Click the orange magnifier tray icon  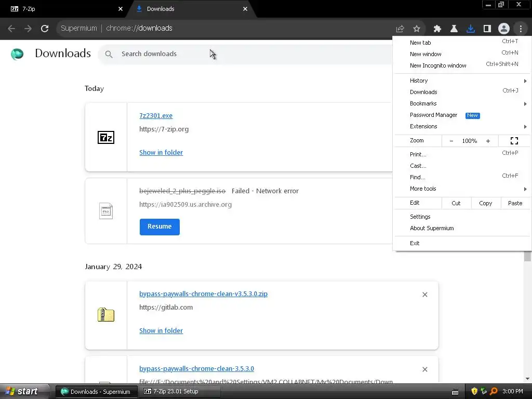coord(494,391)
